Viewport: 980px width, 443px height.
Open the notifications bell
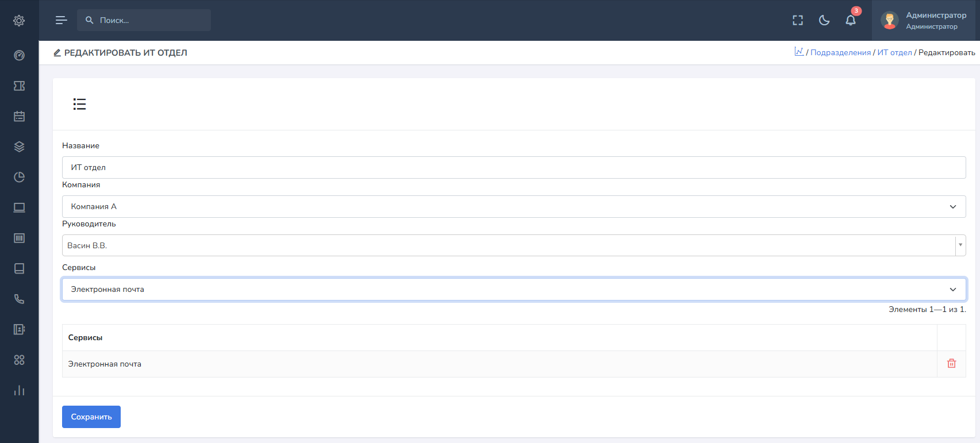851,21
